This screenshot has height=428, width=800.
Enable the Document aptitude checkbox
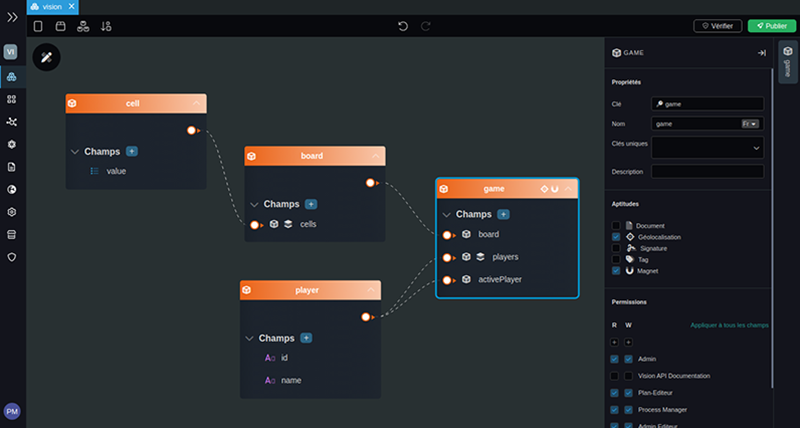pos(616,226)
